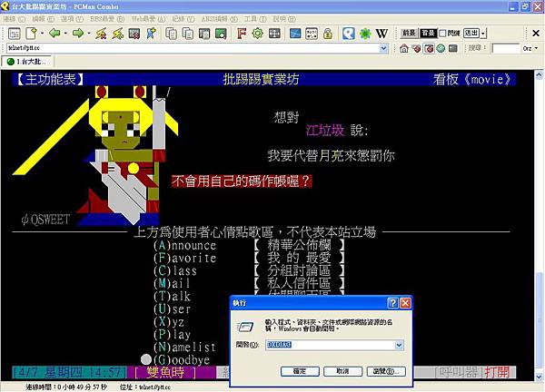Click the dark grid layout icon
545x392 pixels.
(274, 34)
